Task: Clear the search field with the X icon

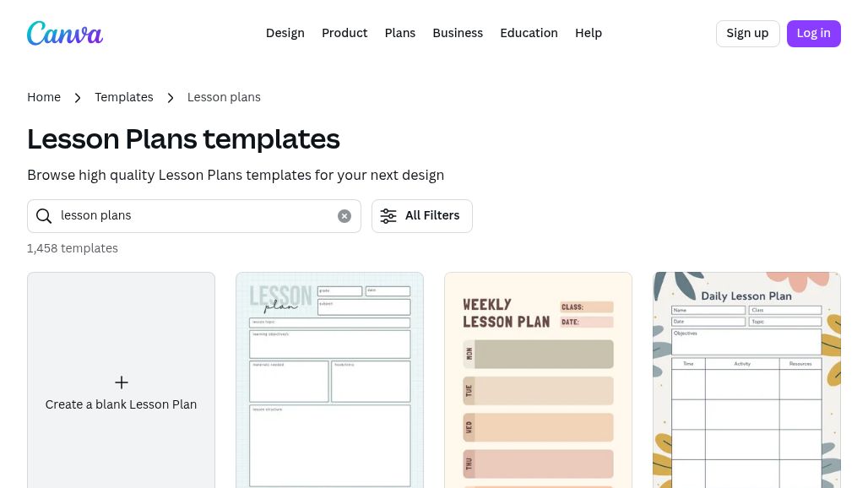Action: click(x=344, y=216)
